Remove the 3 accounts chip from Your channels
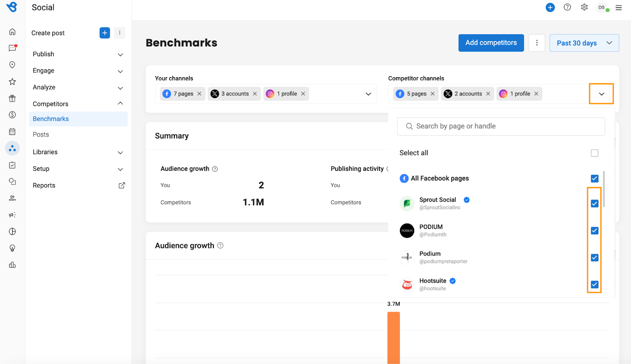 point(255,94)
